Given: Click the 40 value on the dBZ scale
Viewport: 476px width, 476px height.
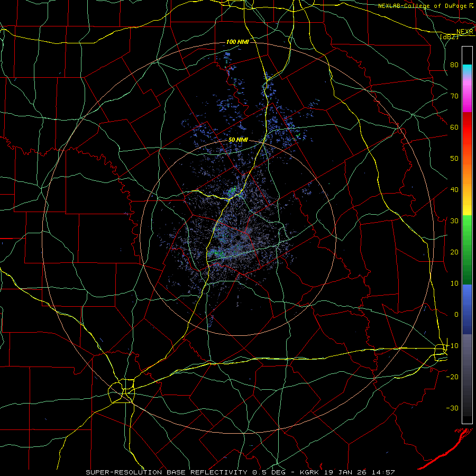Looking at the screenshot, I should coord(454,190).
